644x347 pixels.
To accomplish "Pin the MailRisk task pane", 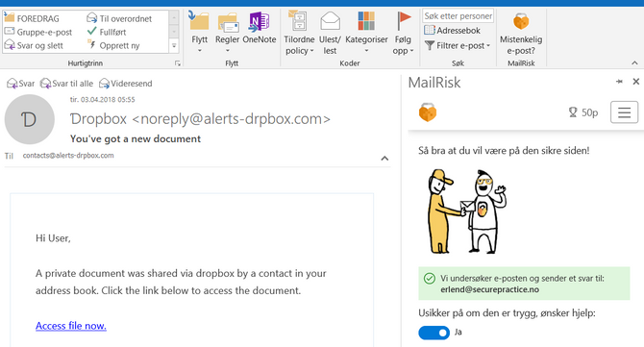I will click(x=619, y=82).
